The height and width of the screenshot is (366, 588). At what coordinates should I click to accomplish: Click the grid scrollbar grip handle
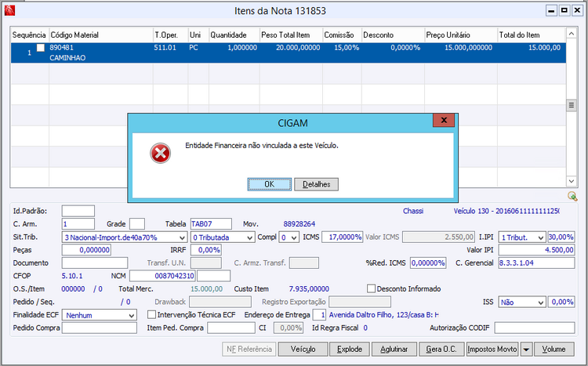coord(571,105)
